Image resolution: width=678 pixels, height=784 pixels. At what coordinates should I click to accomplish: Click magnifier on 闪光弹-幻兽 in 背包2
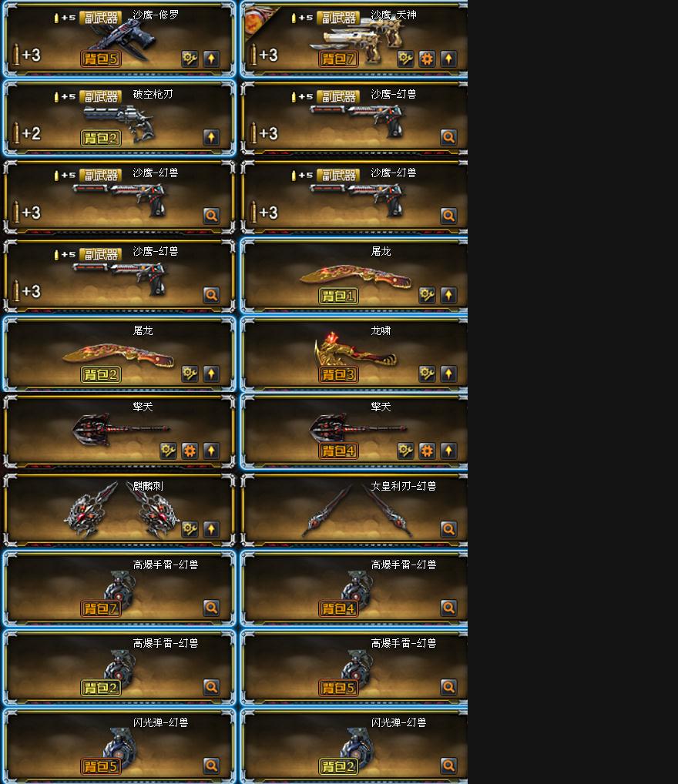click(449, 766)
